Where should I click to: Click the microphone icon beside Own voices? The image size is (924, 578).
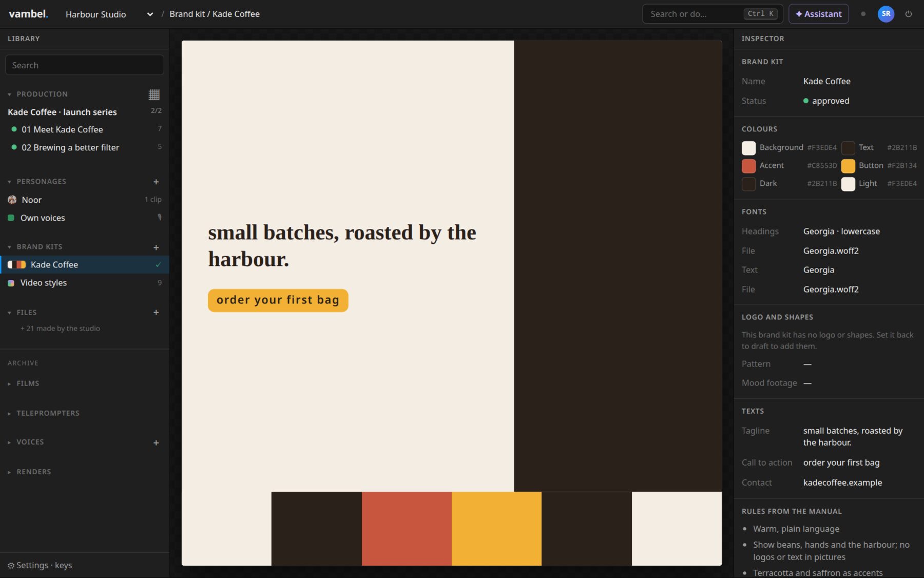pos(160,217)
